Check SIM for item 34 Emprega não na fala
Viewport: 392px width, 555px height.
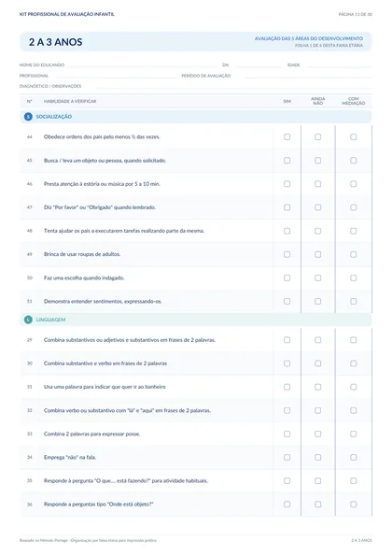[x=287, y=457]
